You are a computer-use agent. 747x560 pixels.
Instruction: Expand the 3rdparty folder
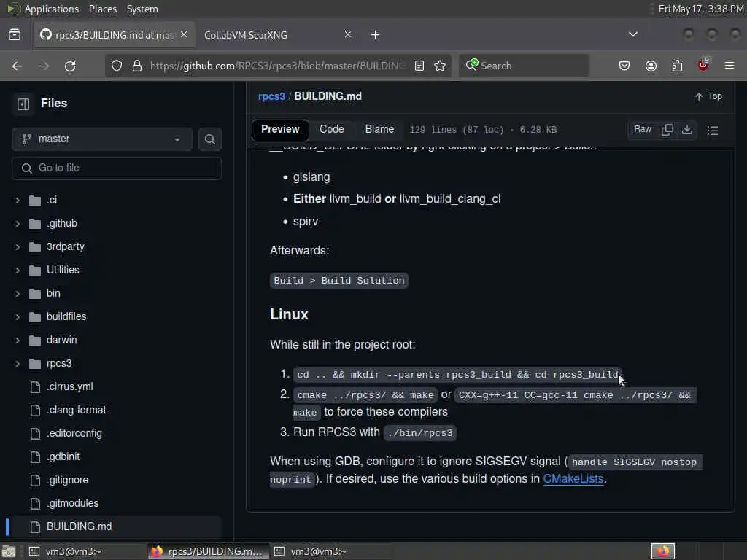pos(18,246)
